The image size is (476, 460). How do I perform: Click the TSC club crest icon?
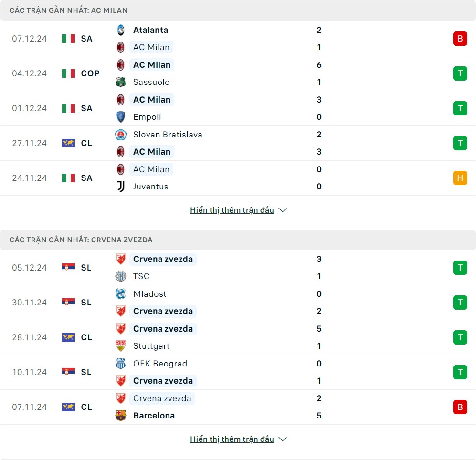(121, 276)
